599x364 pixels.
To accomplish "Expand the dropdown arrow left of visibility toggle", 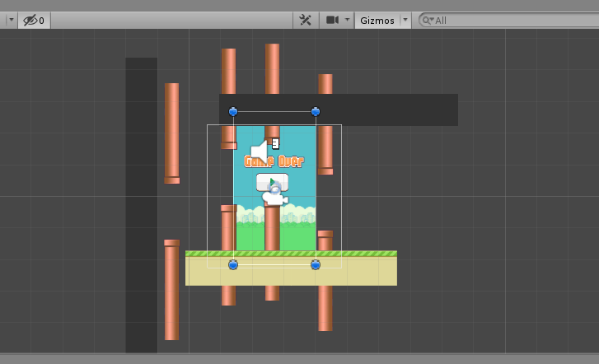I will click(11, 20).
